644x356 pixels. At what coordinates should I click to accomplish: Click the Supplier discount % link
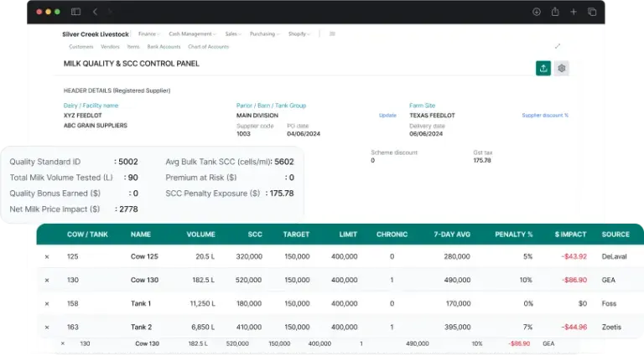click(544, 115)
